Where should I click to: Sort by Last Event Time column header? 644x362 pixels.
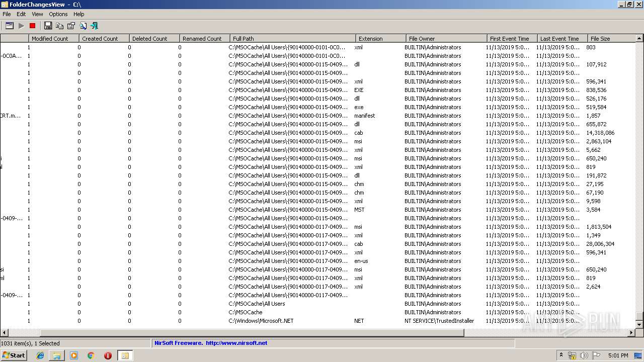coord(562,38)
